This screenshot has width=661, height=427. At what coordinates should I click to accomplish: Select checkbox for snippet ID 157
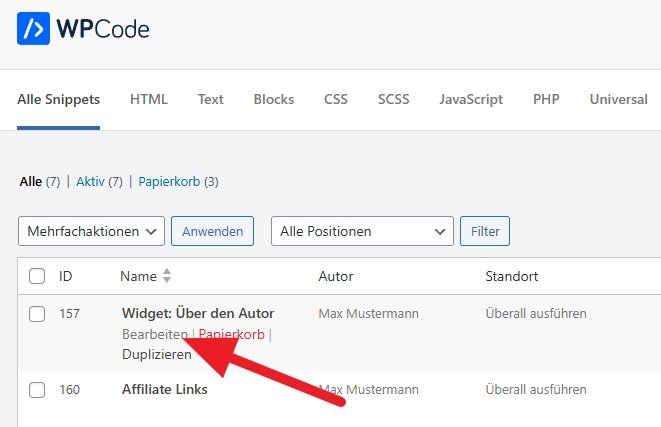[x=37, y=314]
